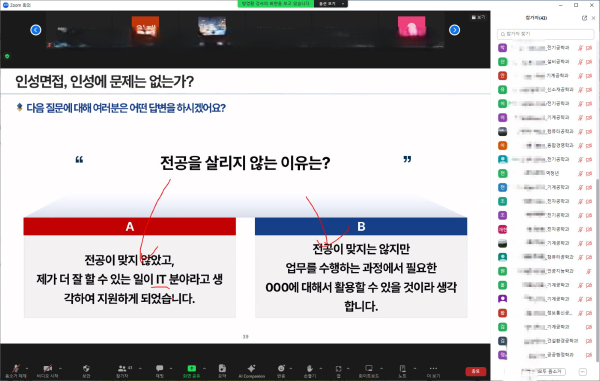The width and height of the screenshot is (600, 381).
Task: Expand audio options caret next to 음소거 해제
Action: [27, 368]
